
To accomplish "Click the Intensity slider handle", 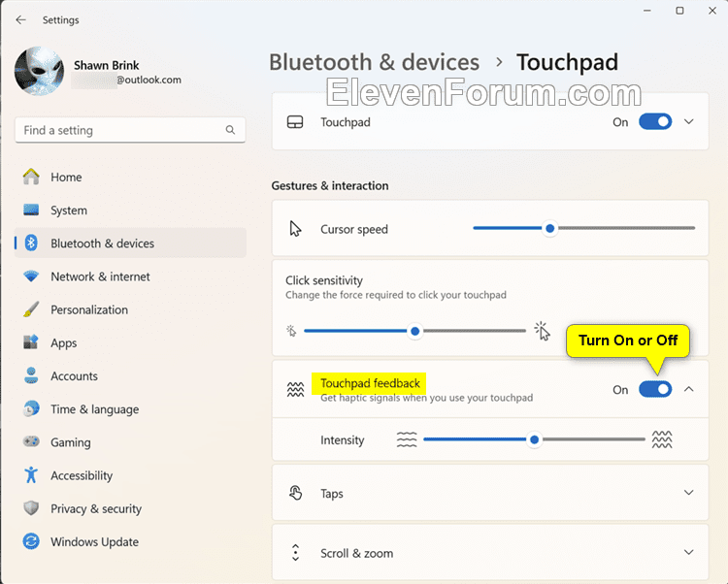I will coord(535,439).
